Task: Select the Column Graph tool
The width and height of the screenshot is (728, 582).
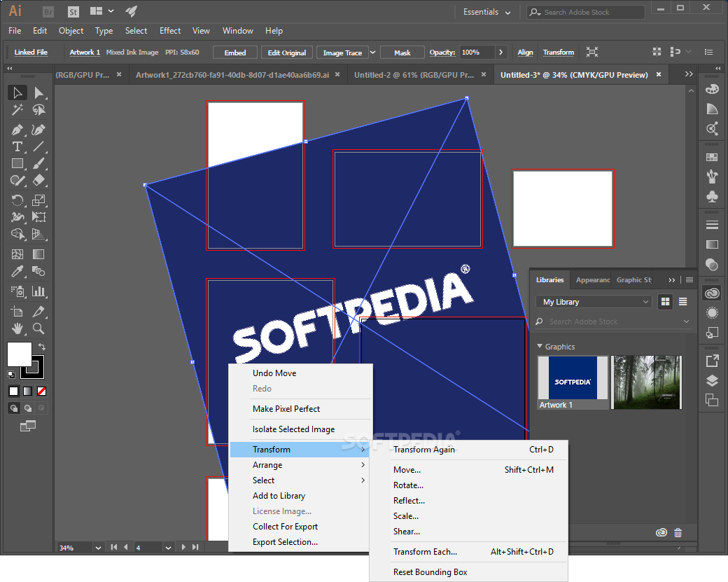Action: point(38,291)
